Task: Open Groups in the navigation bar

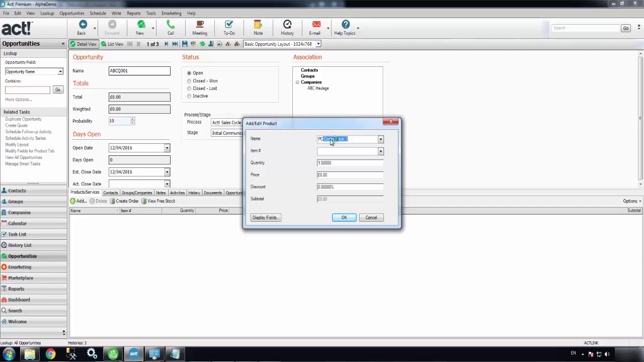Action: 33,202
